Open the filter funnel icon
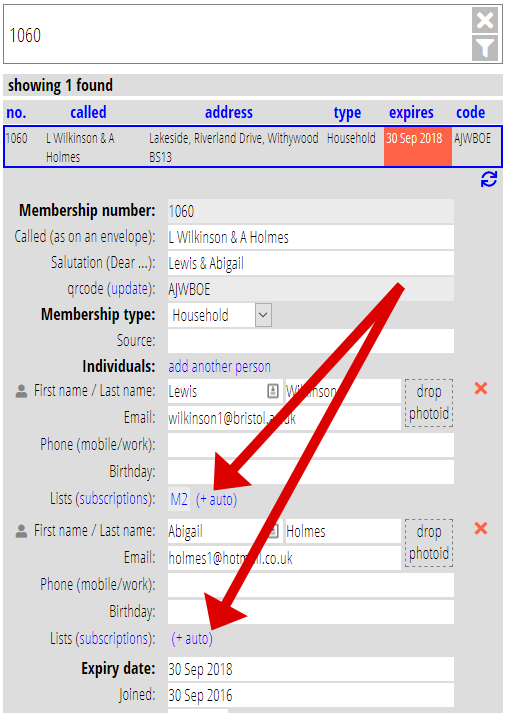 [485, 48]
